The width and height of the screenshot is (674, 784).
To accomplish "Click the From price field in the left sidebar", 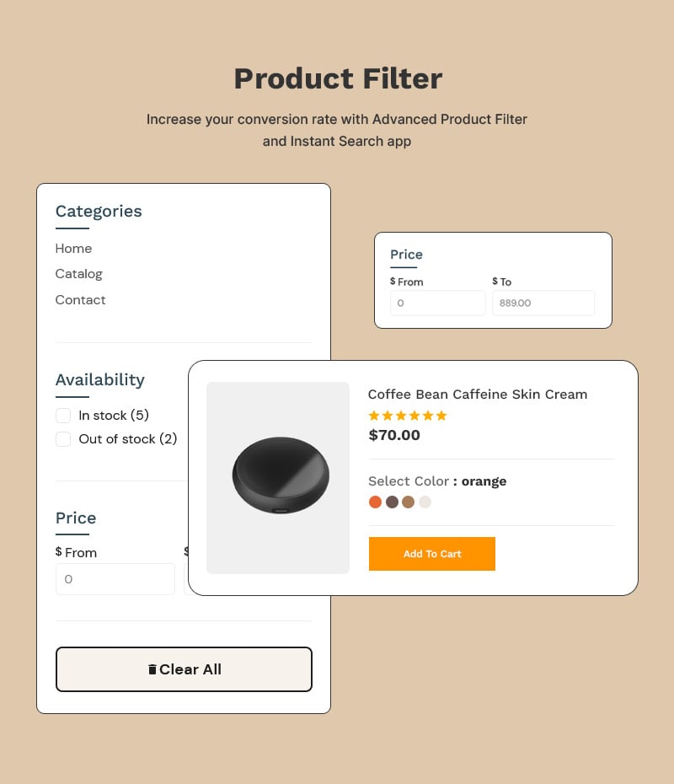I will 115,579.
